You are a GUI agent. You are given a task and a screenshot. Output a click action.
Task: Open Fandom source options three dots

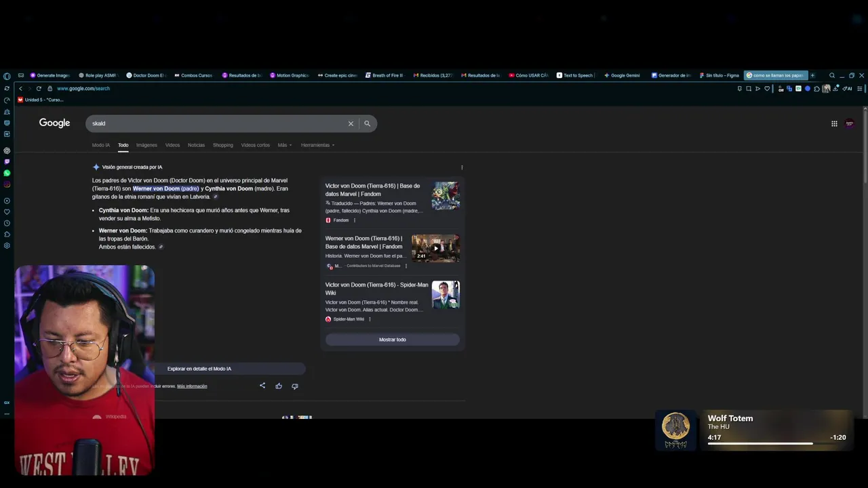click(x=355, y=220)
